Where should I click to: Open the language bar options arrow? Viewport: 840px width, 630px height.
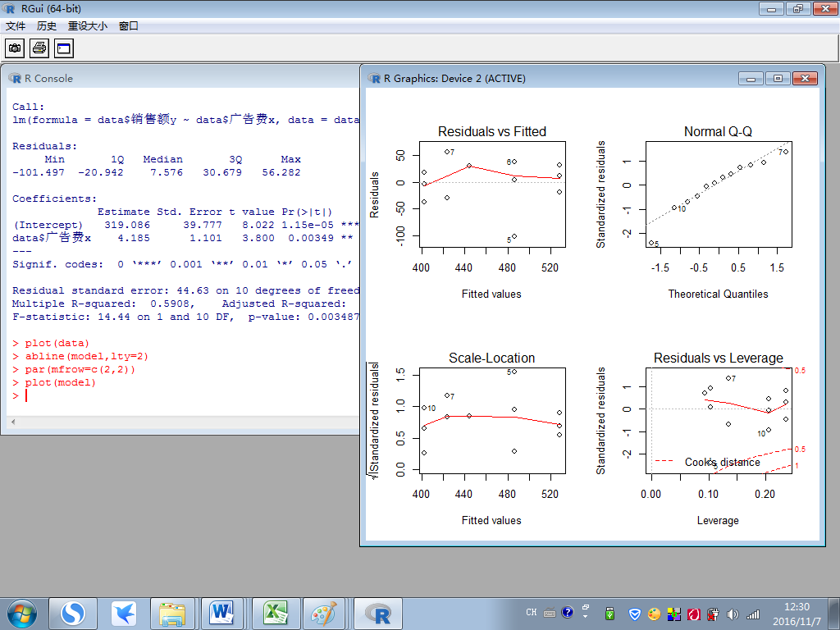(585, 615)
